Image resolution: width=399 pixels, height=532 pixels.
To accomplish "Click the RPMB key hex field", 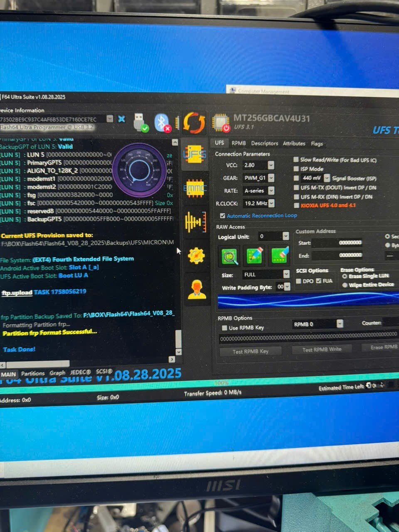I will pos(308,337).
